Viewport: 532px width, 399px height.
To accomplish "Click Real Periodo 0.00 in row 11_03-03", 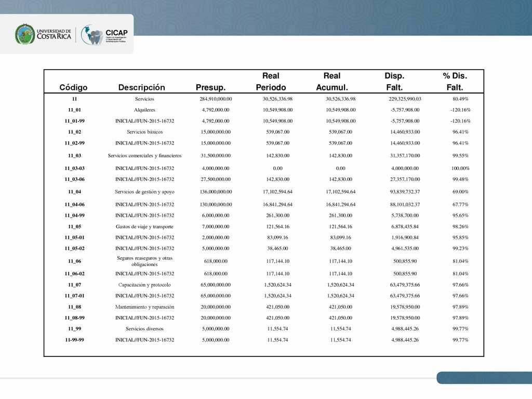I will point(277,168).
